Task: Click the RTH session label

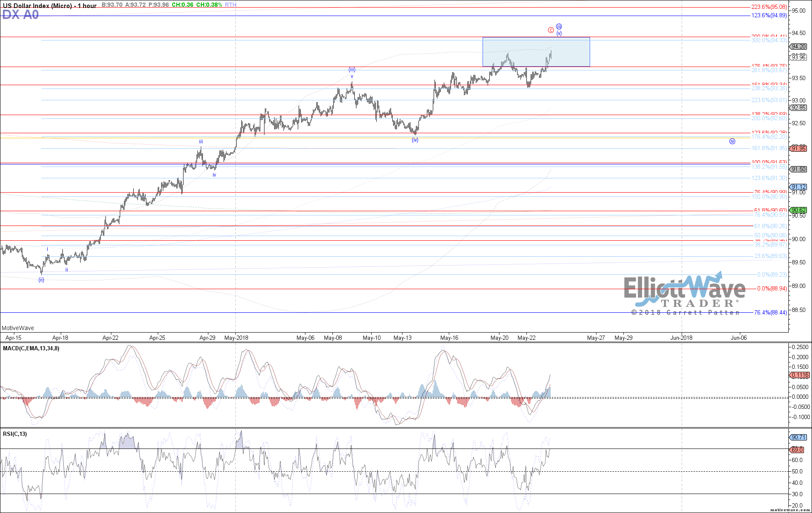Action: pos(231,5)
